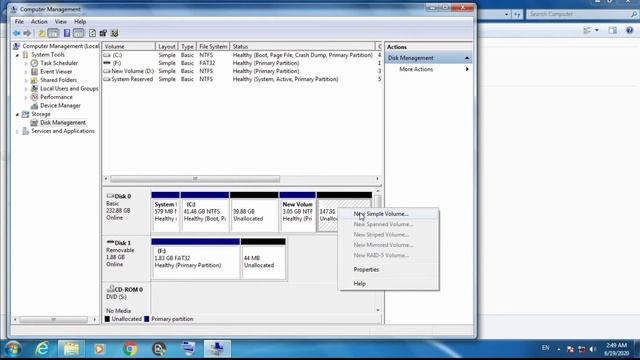The height and width of the screenshot is (360, 640).
Task: Expand the Shared Folders node
Action: pos(26,80)
